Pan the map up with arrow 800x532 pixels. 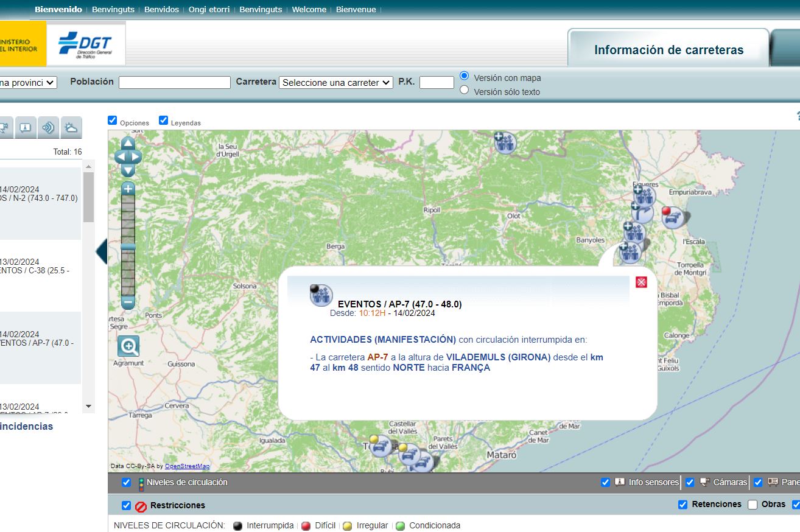click(x=128, y=144)
